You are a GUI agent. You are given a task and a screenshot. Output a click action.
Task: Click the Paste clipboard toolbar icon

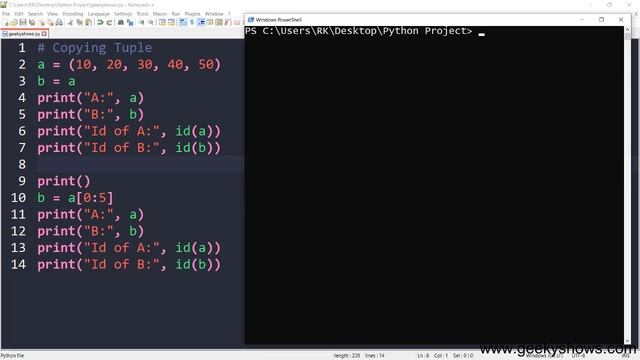(88, 22)
